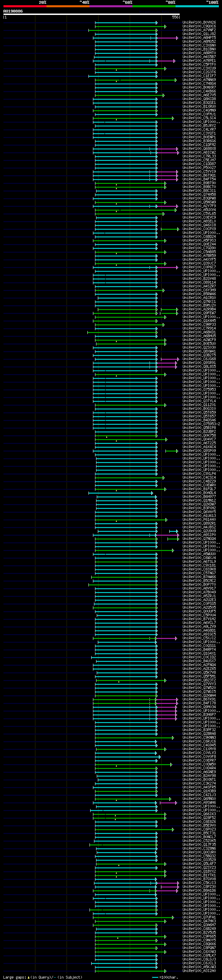Viewport: 222px width, 980px height.
Task: Select hit label UniRef100_Q9SP09
Action: click(199, 451)
